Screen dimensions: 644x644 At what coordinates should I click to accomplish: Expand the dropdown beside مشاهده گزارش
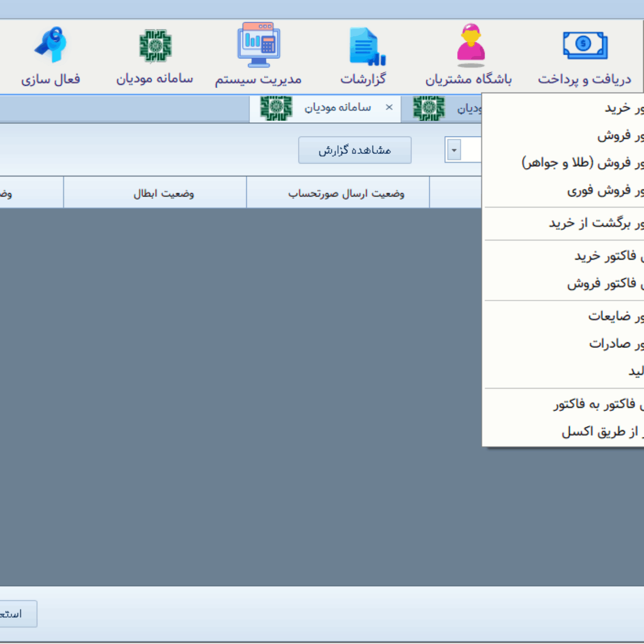pyautogui.click(x=454, y=150)
